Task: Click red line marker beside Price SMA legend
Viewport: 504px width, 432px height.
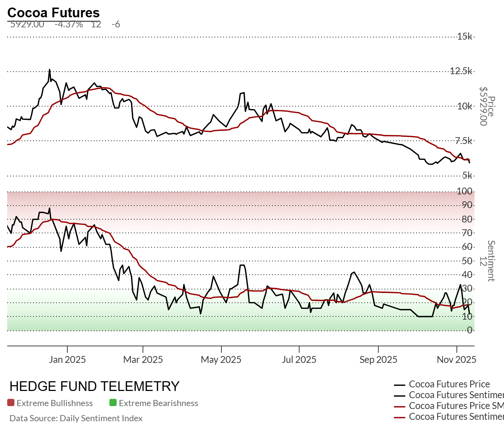Action: point(400,406)
